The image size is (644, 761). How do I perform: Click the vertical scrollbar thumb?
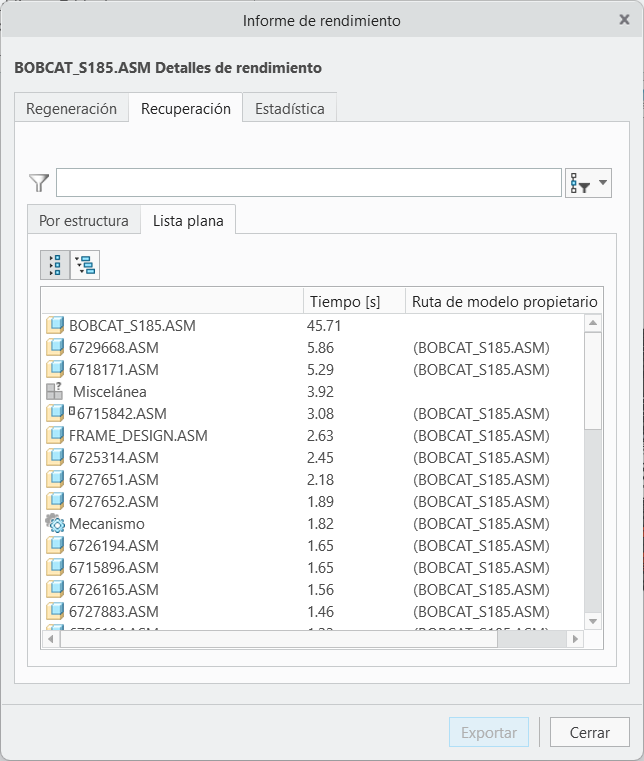pos(593,381)
